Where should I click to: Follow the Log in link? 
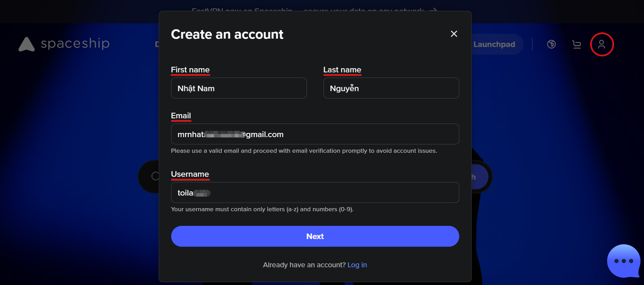click(x=357, y=265)
